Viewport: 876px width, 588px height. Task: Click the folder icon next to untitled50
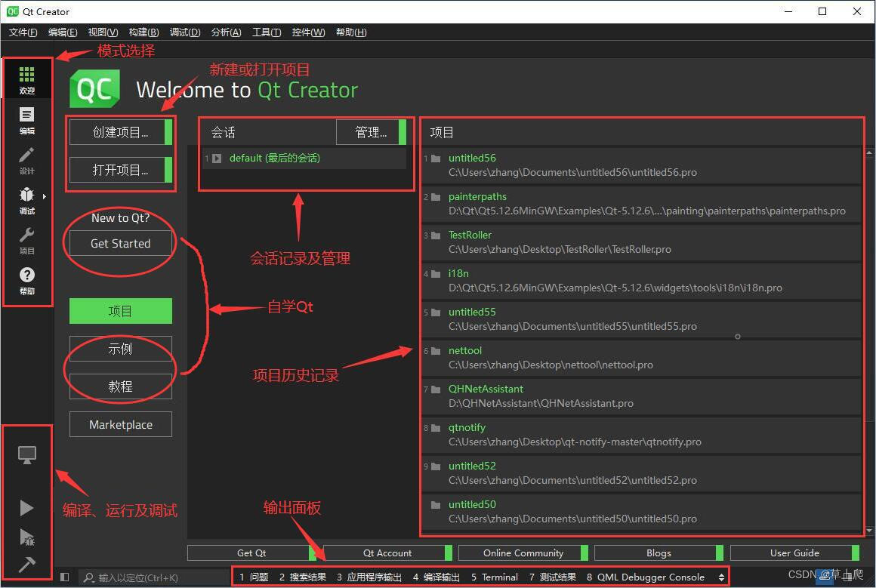pyautogui.click(x=436, y=506)
